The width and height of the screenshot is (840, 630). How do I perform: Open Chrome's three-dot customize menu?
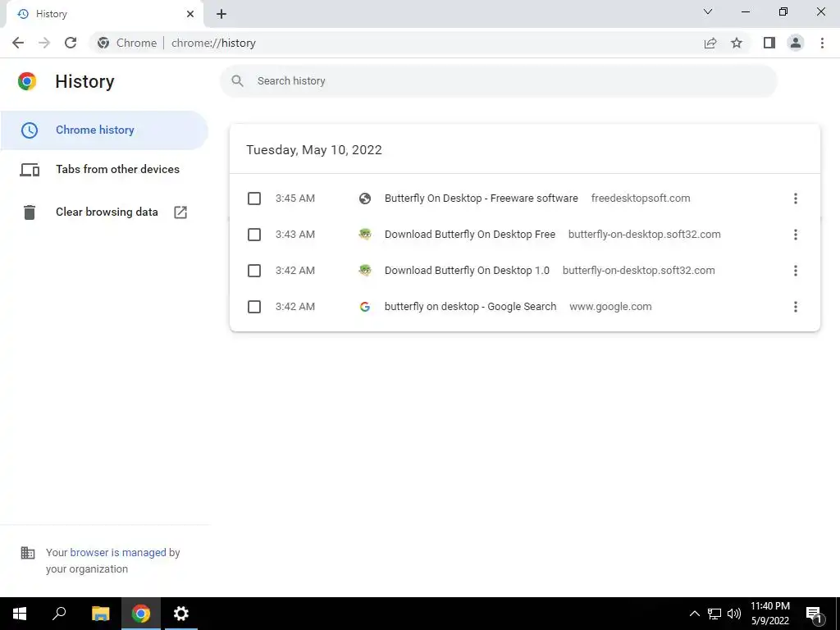click(x=822, y=43)
